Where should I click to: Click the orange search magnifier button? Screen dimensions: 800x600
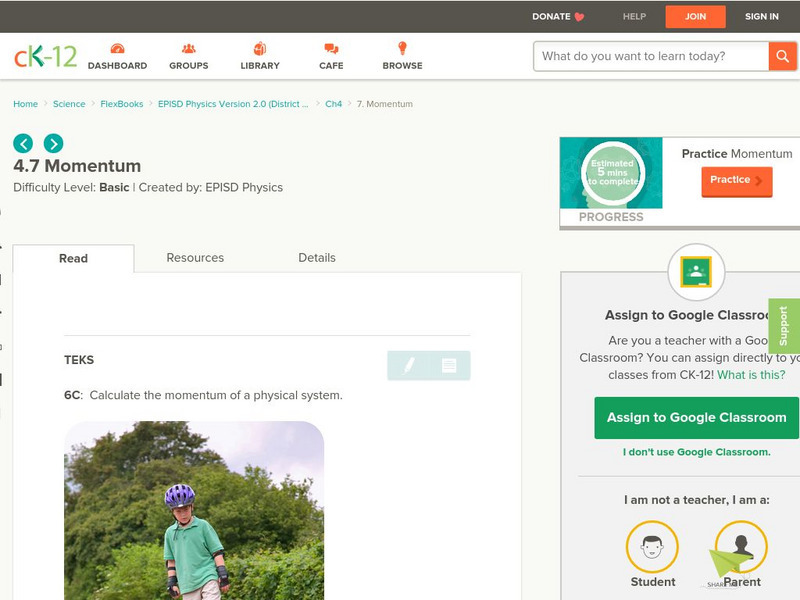point(782,56)
